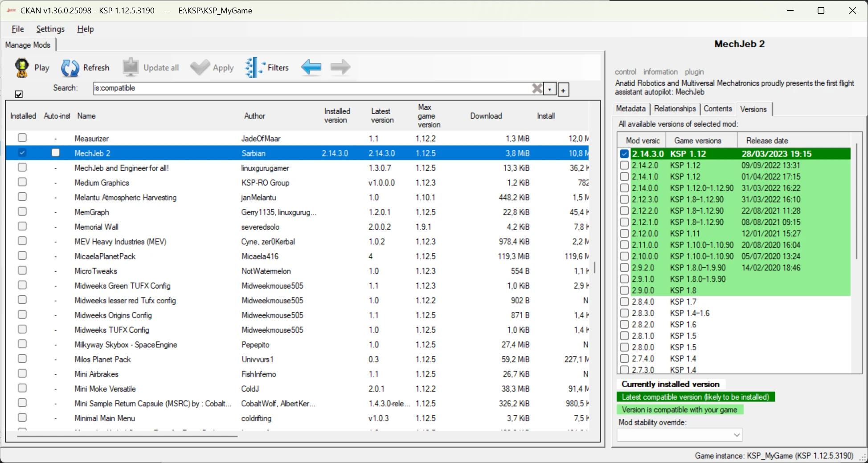Click the 'information' tag link

660,72
